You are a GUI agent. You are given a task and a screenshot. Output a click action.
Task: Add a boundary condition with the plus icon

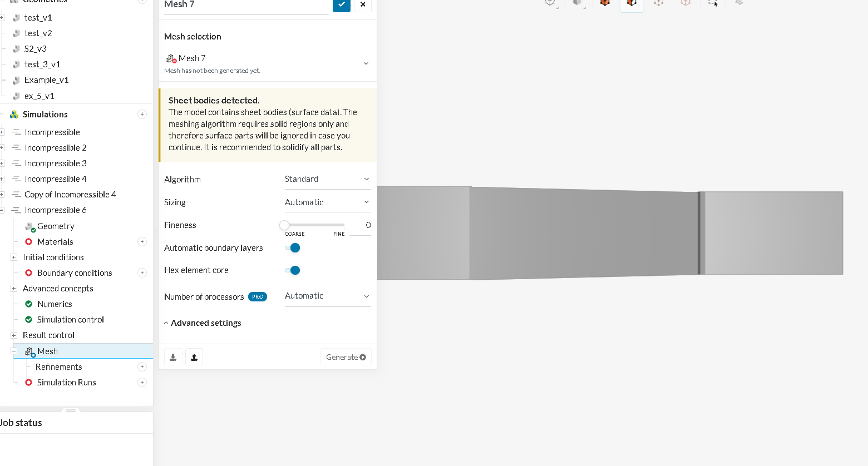click(x=142, y=272)
